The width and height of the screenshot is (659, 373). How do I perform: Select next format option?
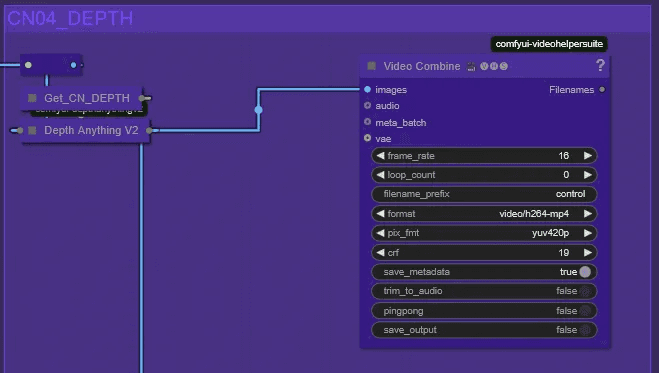588,214
